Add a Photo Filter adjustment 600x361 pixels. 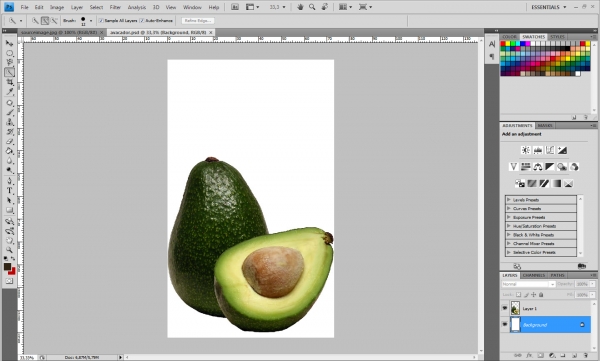point(562,167)
